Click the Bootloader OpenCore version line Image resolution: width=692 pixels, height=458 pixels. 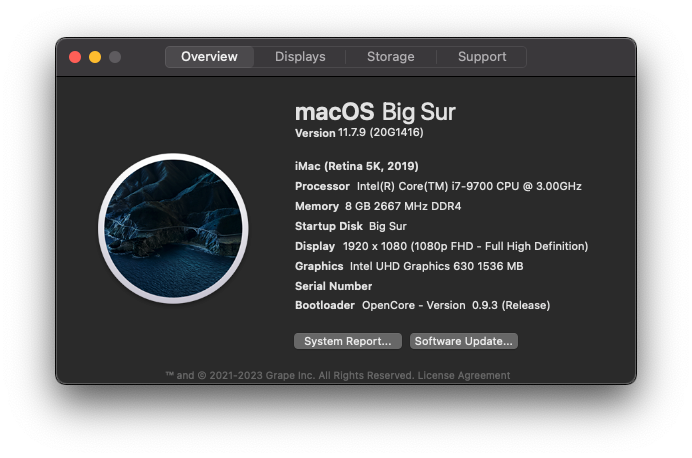(x=422, y=305)
